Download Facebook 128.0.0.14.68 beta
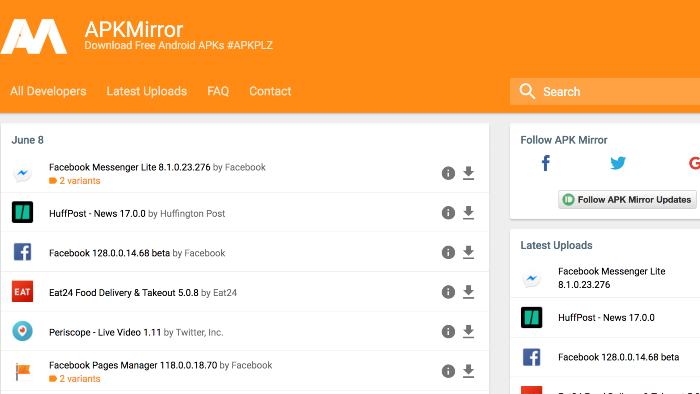The height and width of the screenshot is (394, 700). click(x=468, y=253)
